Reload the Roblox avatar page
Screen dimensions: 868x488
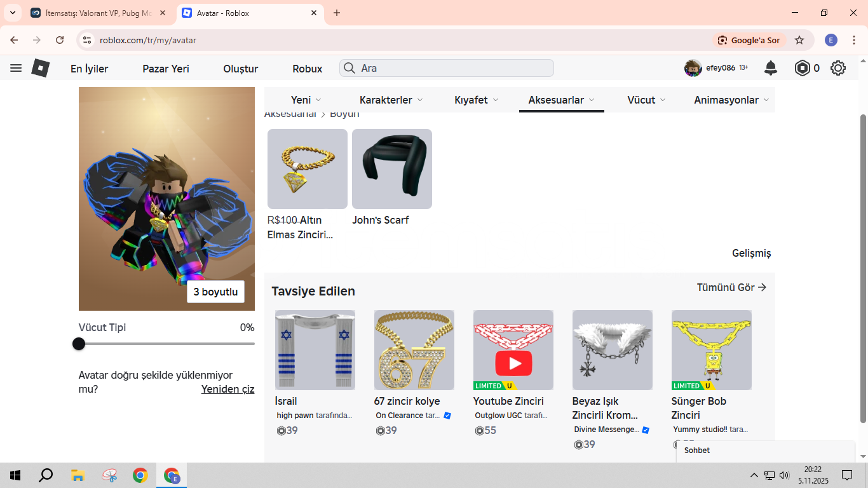pos(60,40)
